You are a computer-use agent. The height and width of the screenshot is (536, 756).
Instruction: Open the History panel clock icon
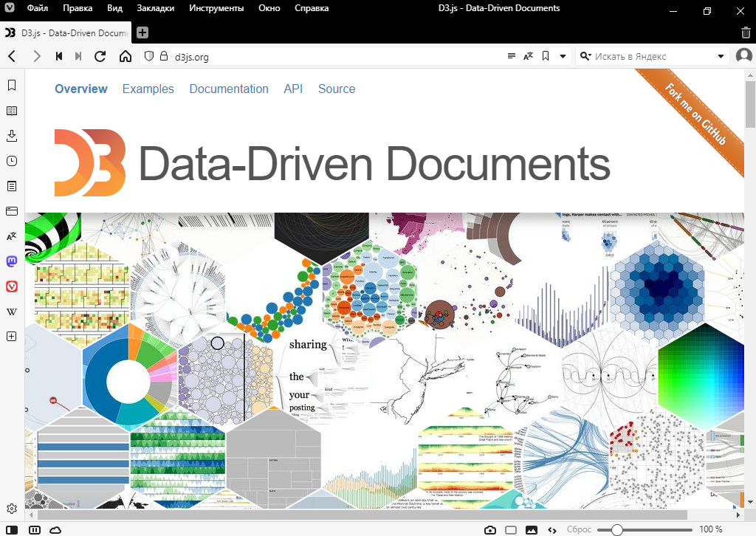(12, 161)
